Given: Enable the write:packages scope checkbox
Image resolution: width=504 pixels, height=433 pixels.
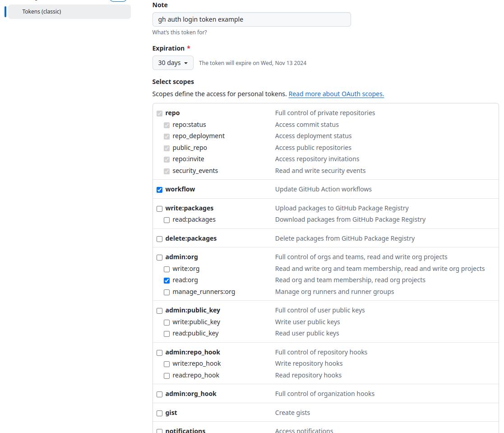Looking at the screenshot, I should tap(160, 209).
